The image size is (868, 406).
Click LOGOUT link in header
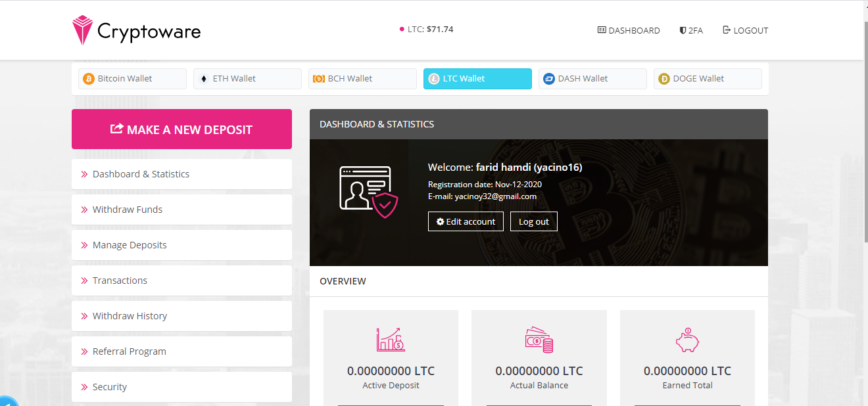746,30
